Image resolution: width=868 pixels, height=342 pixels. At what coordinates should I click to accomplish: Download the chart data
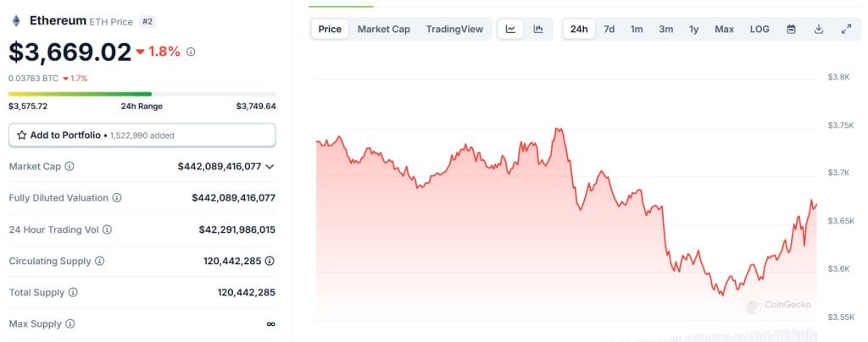tap(819, 30)
